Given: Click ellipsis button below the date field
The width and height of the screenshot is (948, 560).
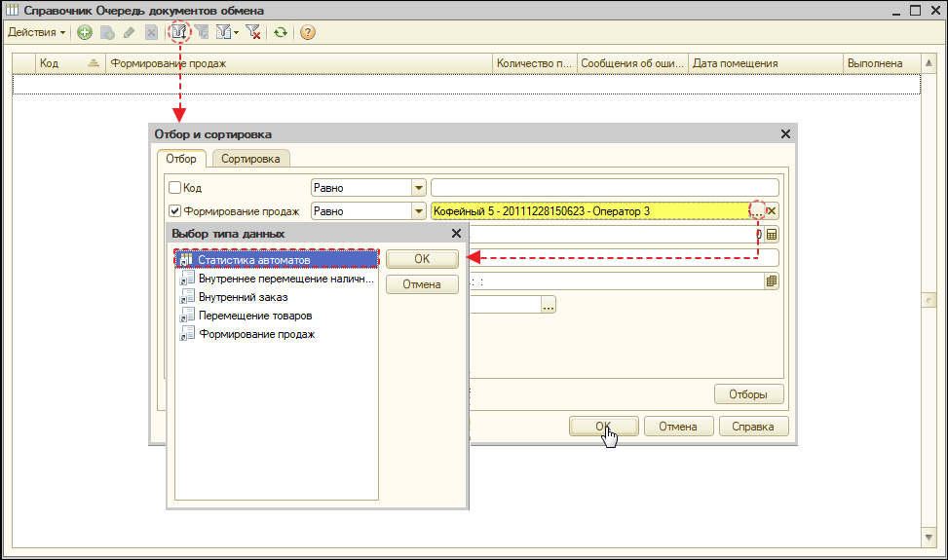Looking at the screenshot, I should coord(548,305).
